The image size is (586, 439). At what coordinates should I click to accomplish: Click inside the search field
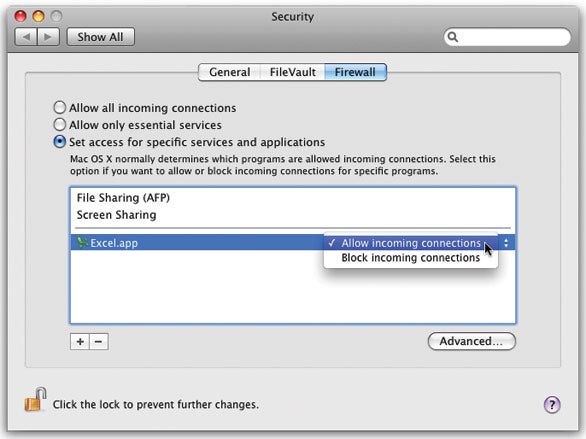point(512,37)
